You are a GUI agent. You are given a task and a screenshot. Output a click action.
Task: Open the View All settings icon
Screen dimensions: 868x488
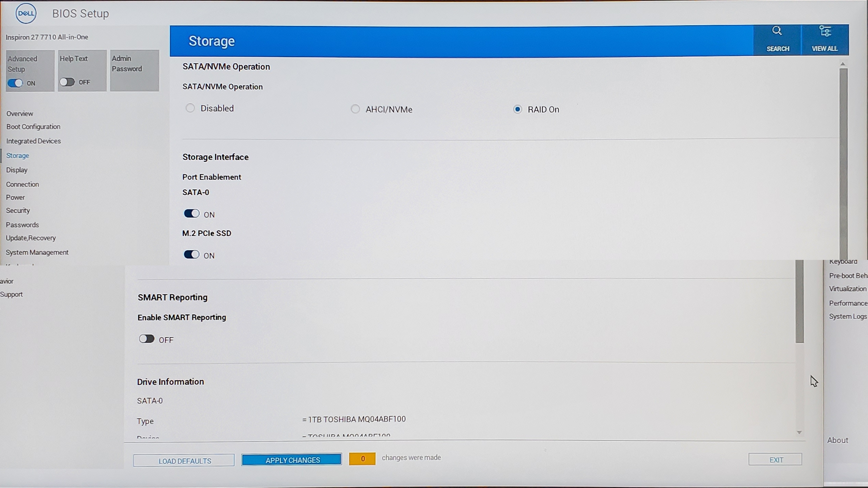(x=825, y=31)
